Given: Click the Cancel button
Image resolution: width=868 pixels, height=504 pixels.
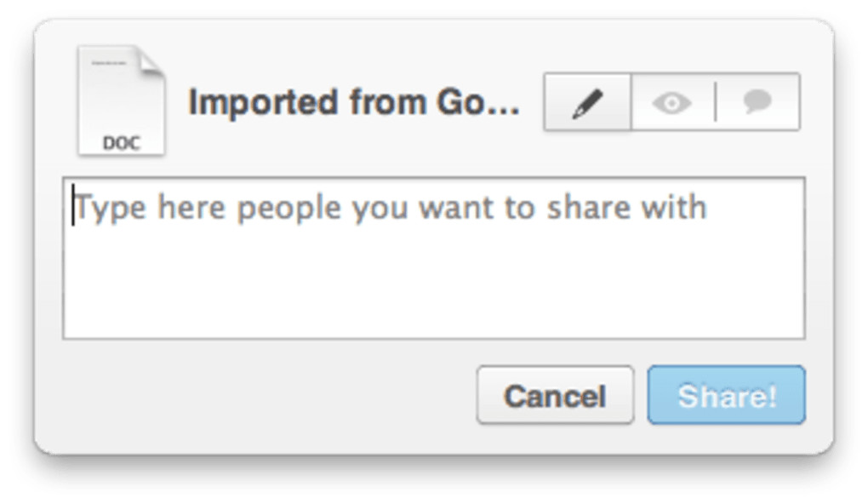Looking at the screenshot, I should click(x=555, y=395).
